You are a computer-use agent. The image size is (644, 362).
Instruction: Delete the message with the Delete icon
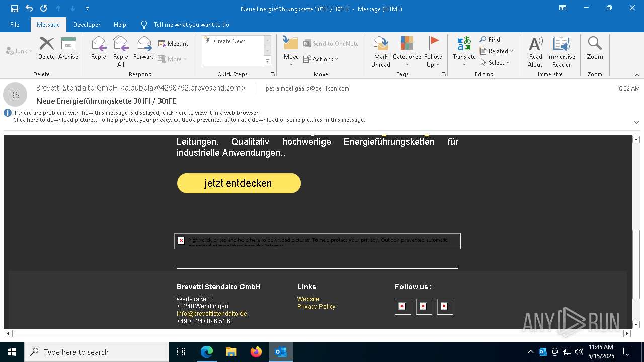46,48
